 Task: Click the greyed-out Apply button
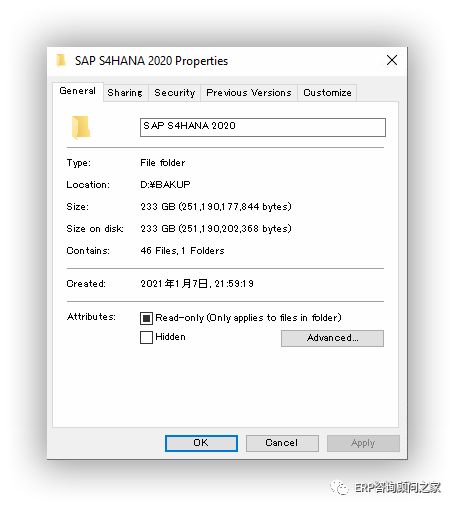363,443
